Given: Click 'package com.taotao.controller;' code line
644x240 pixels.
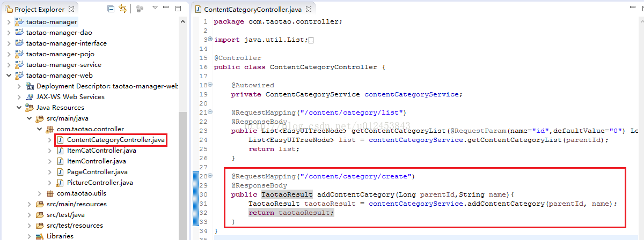Looking at the screenshot, I should tap(278, 21).
